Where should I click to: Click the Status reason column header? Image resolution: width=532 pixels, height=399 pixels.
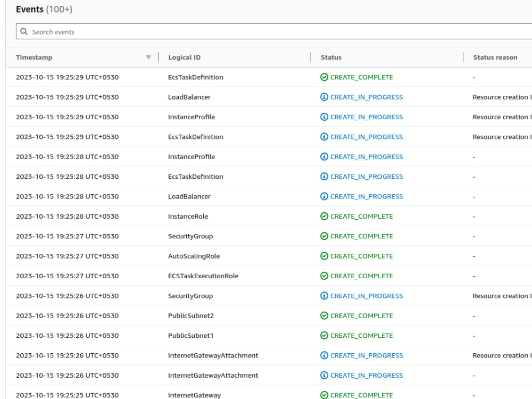[495, 57]
